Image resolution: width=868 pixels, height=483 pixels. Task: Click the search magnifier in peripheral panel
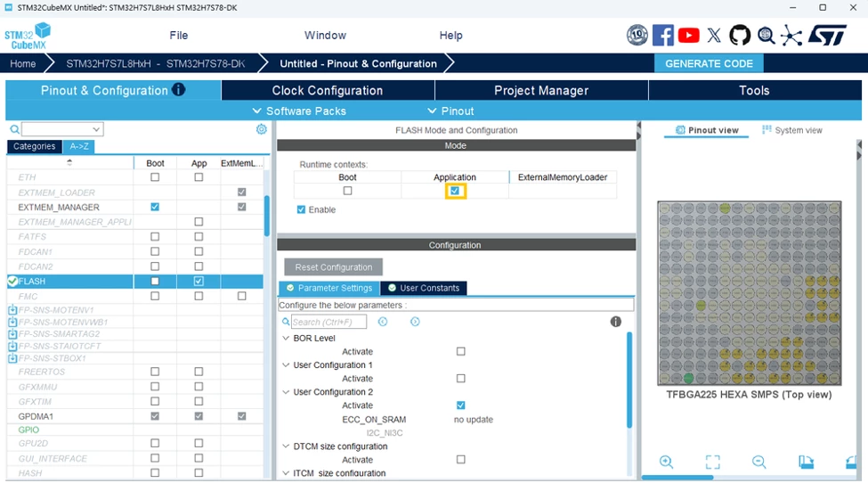click(14, 129)
